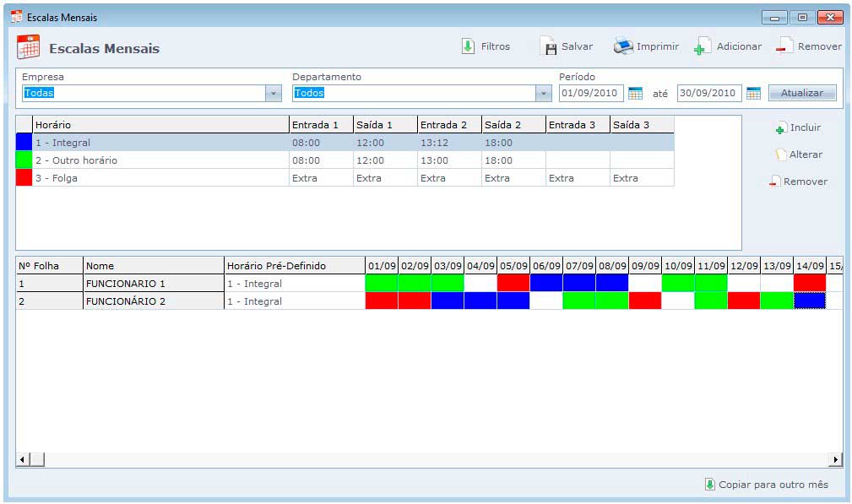The image size is (852, 504).
Task: Expand the Departamento dropdown
Action: tap(543, 94)
